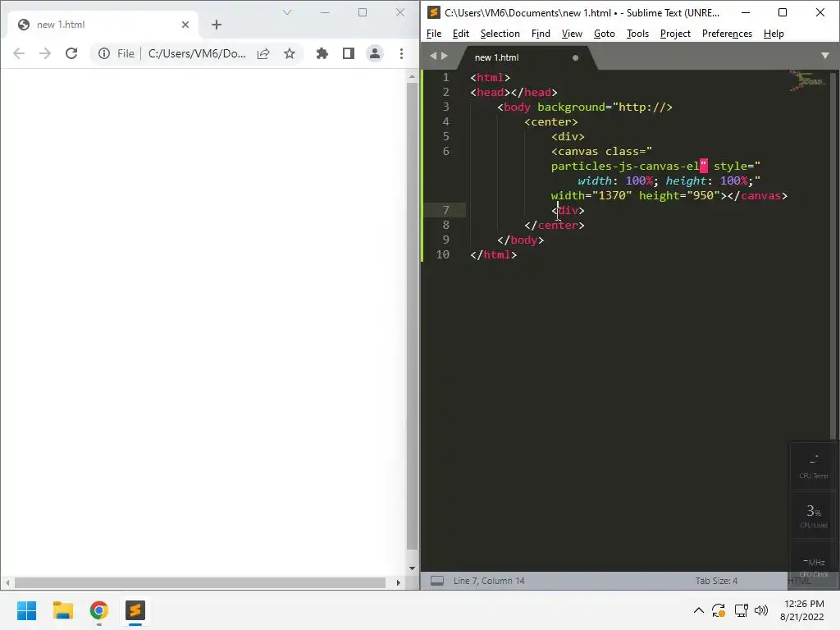The height and width of the screenshot is (630, 840).
Task: Click line number 10 in gutter
Action: [443, 255]
